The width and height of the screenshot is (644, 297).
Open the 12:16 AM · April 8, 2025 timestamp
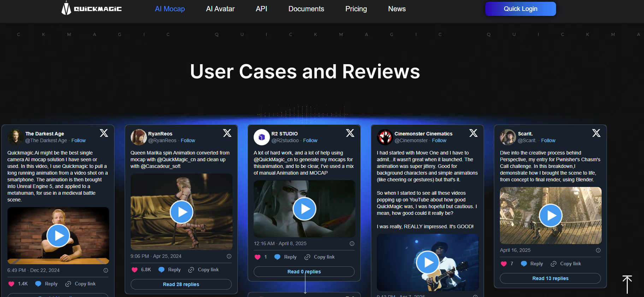280,244
